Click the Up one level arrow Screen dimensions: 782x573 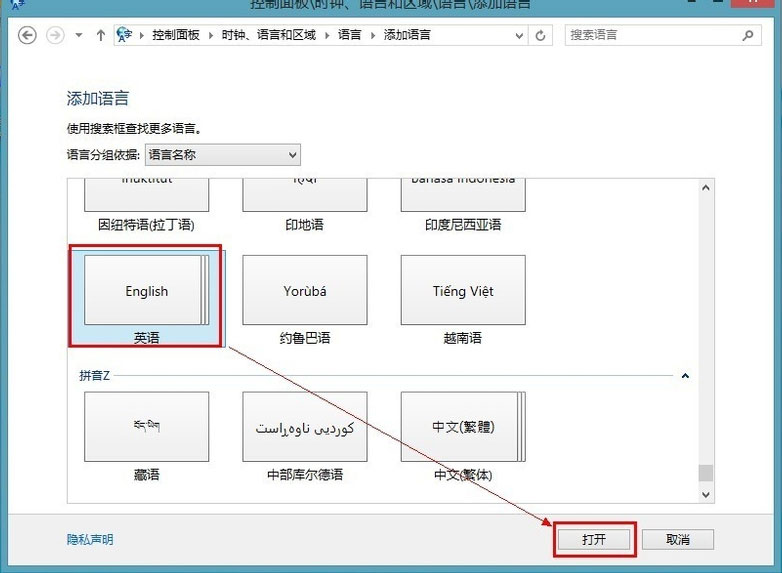click(x=100, y=35)
